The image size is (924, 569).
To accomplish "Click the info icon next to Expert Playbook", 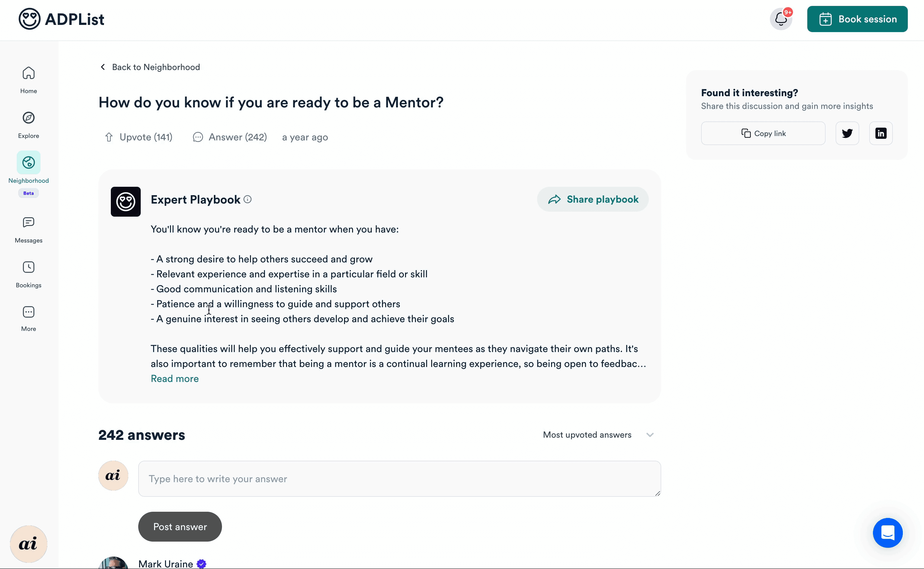I will click(x=247, y=199).
